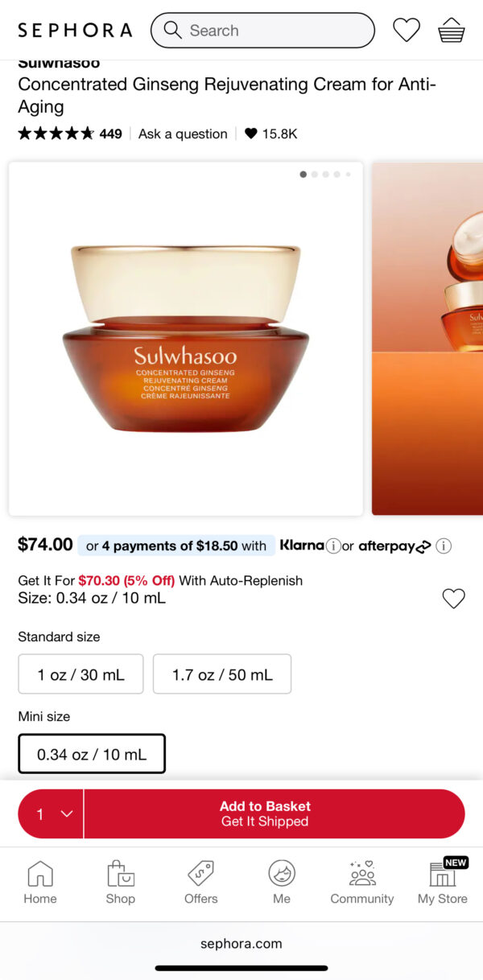The width and height of the screenshot is (483, 980).
Task: Open My Store tab marked NEW
Action: tap(443, 883)
